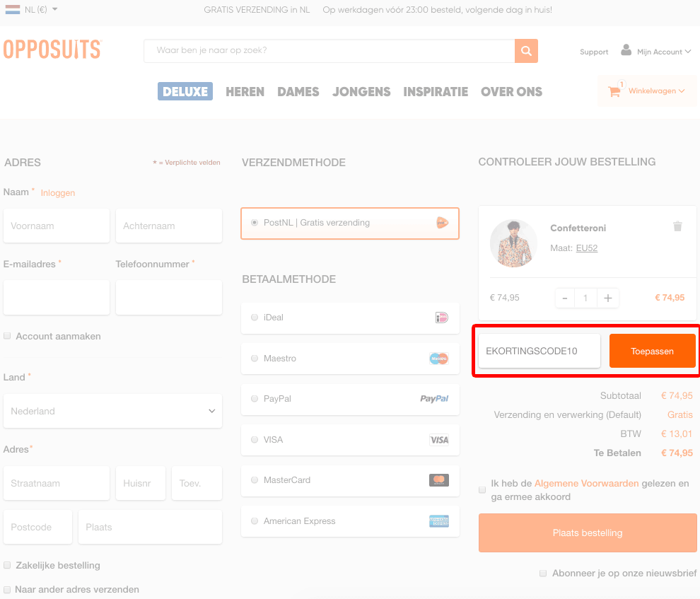
Task: Open the HEREN menu
Action: coord(245,91)
